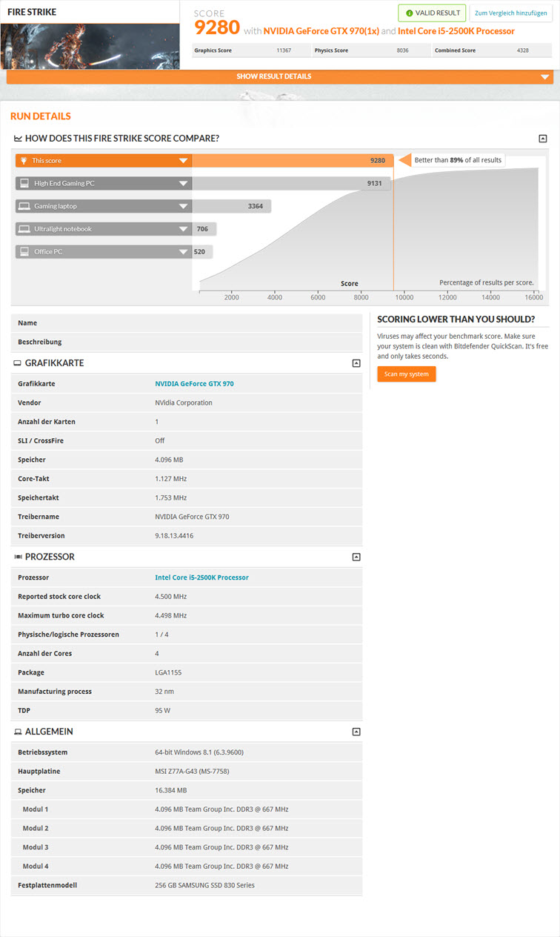The image size is (560, 937).
Task: Click the monitor icon beside Office PC
Action: pyautogui.click(x=24, y=252)
